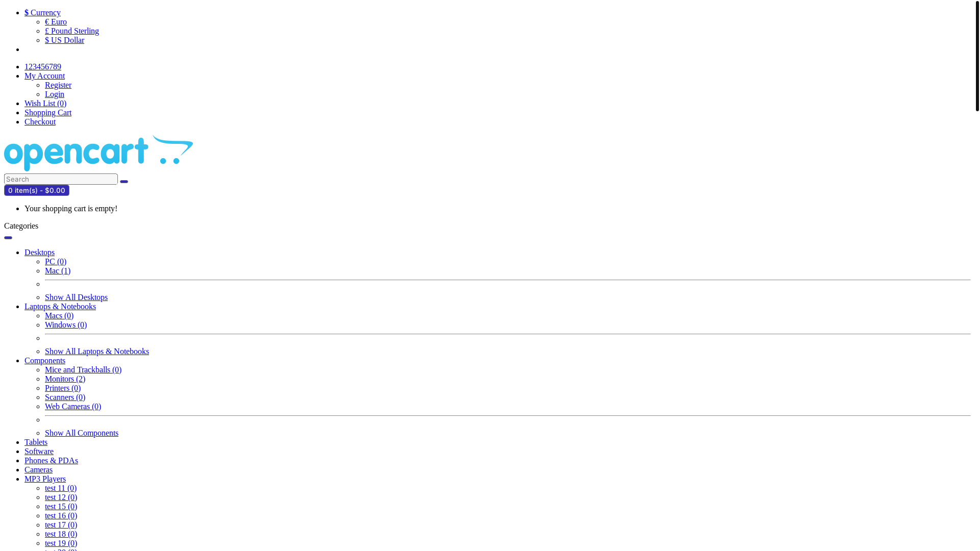This screenshot has height=551, width=980.
Task: Select £ Pound Sterling currency option
Action: coord(72,31)
